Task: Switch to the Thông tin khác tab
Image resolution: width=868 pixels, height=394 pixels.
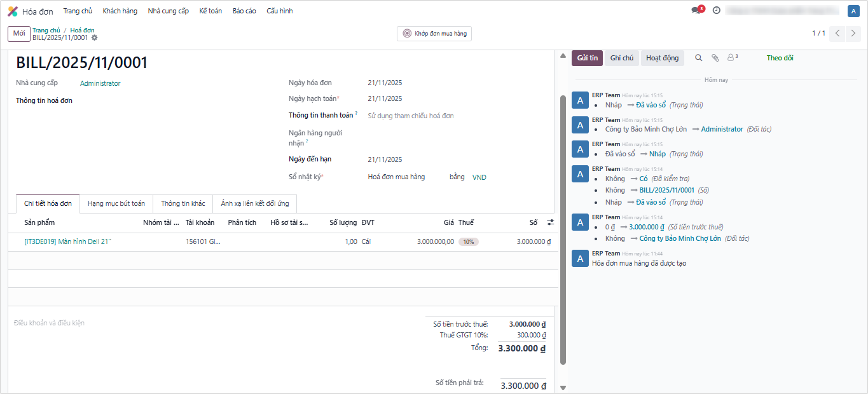Action: coord(183,204)
